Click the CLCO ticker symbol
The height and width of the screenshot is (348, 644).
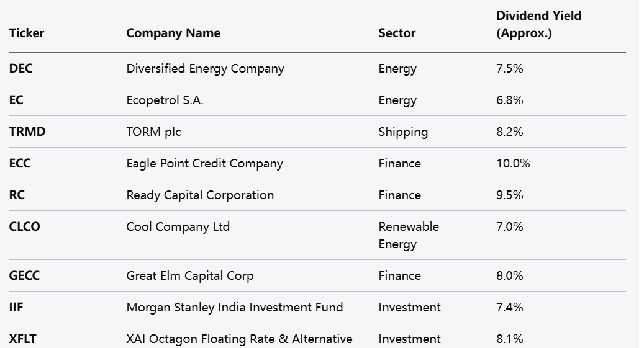pyautogui.click(x=25, y=227)
